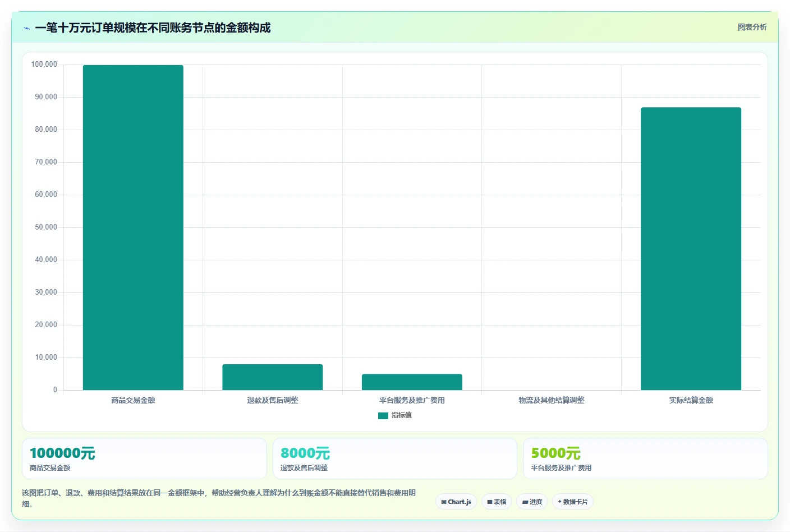Screen dimensions: 790x532
Task: Click the 100,000 y-axis tick label
Action: (44, 65)
